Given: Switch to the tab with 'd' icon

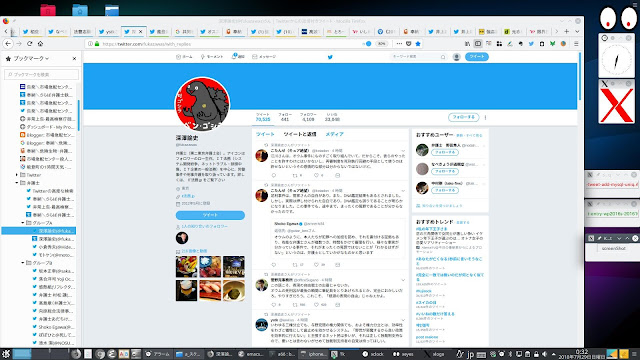Looking at the screenshot, I should [x=513, y=31].
